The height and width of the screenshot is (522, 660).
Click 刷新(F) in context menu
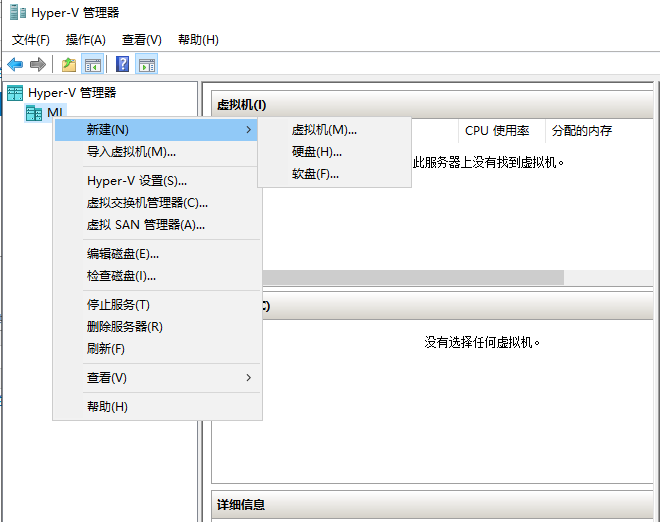pos(156,349)
